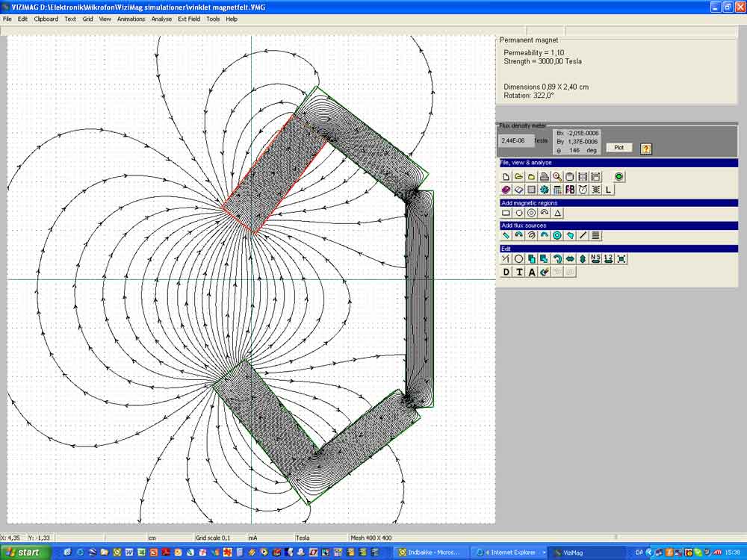Add a line current flux source
Viewport: 747px width, 560px height.
583,235
